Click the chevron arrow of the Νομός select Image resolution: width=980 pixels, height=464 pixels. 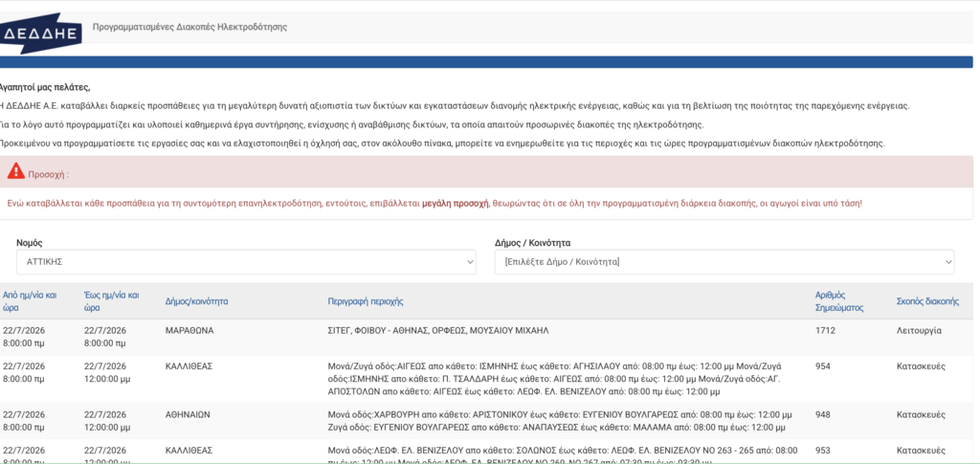(470, 262)
